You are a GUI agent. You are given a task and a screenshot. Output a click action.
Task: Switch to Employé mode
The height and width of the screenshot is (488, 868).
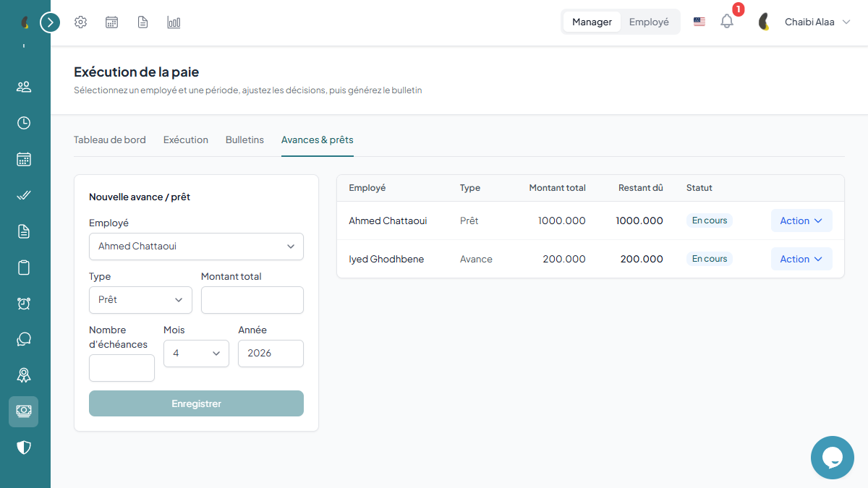tap(649, 22)
